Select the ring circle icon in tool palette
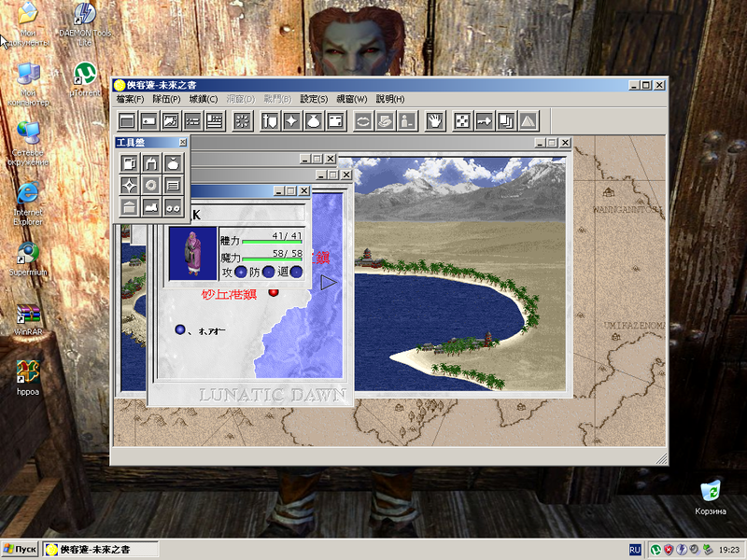The width and height of the screenshot is (747, 560). pyautogui.click(x=151, y=185)
